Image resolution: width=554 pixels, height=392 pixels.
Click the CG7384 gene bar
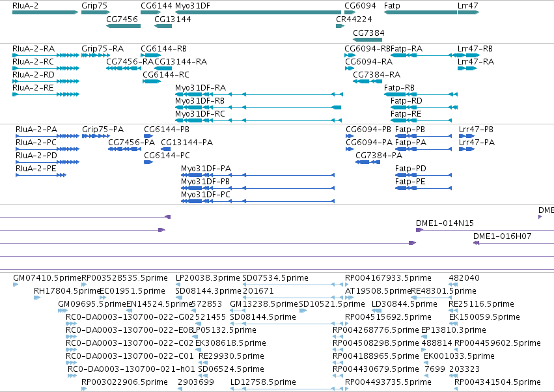pyautogui.click(x=367, y=40)
